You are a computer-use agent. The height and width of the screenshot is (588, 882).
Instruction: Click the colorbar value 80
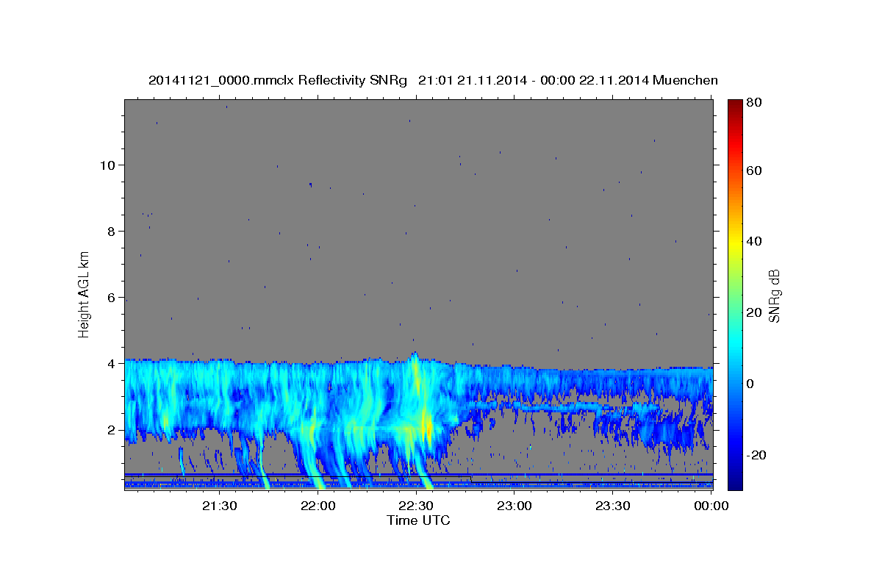pos(755,102)
